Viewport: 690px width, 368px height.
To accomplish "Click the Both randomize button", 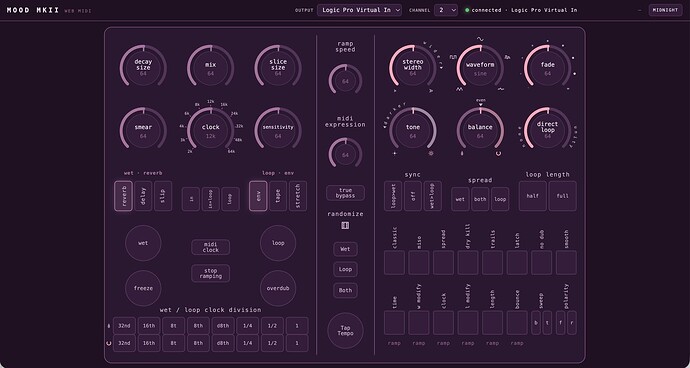I will point(345,291).
